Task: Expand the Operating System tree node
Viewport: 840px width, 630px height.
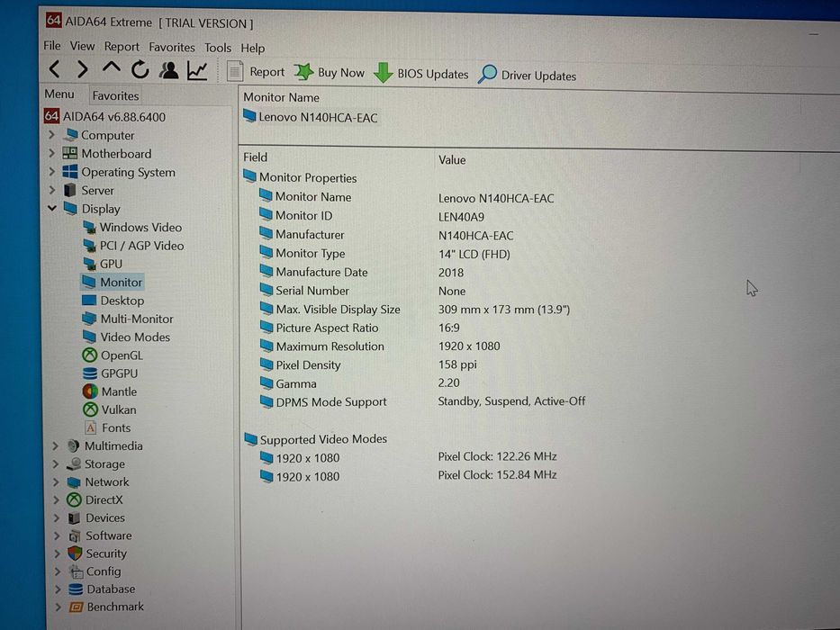Action: (x=52, y=171)
